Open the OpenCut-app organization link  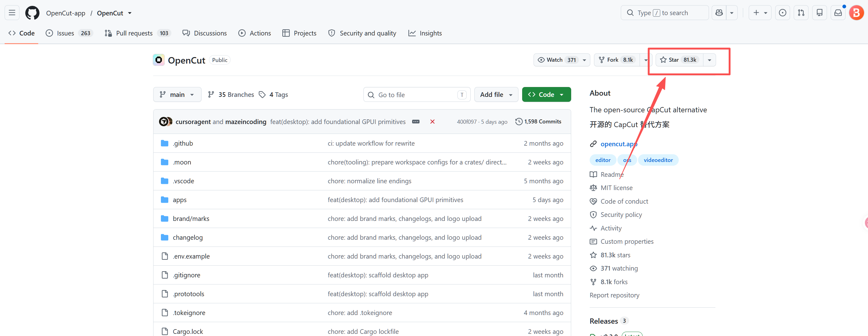click(66, 13)
